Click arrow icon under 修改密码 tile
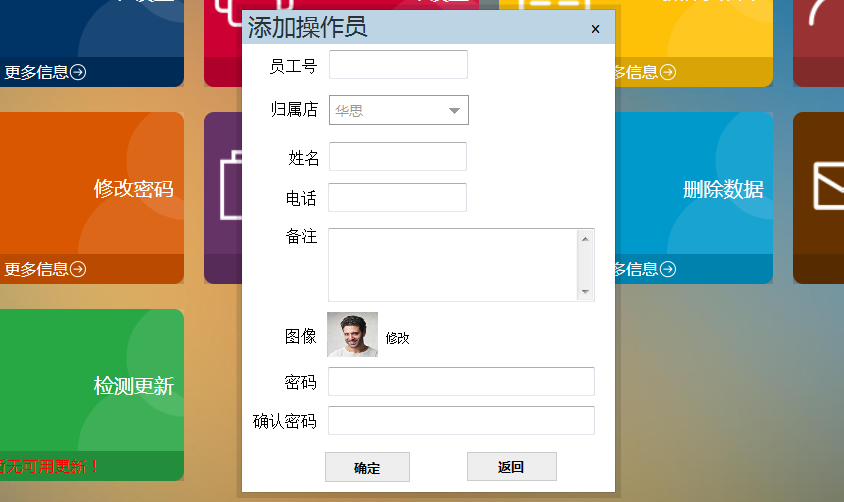 tap(78, 269)
